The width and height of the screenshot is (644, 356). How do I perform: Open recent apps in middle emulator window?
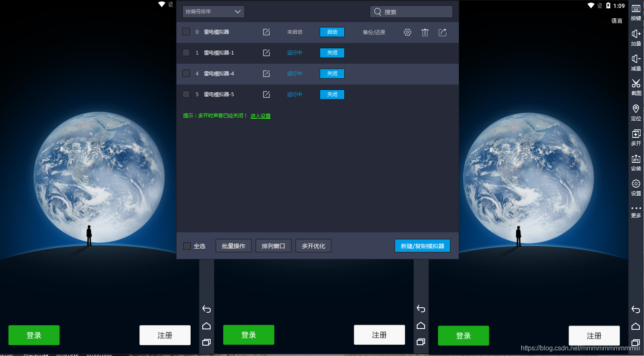pos(421,342)
